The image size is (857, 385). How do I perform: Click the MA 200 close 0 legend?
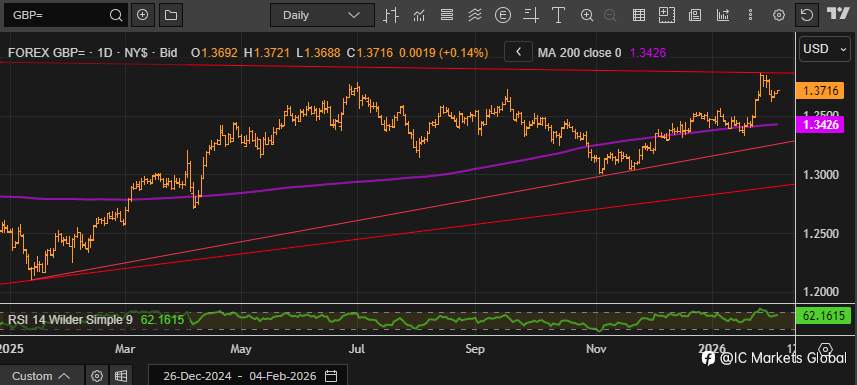click(579, 52)
